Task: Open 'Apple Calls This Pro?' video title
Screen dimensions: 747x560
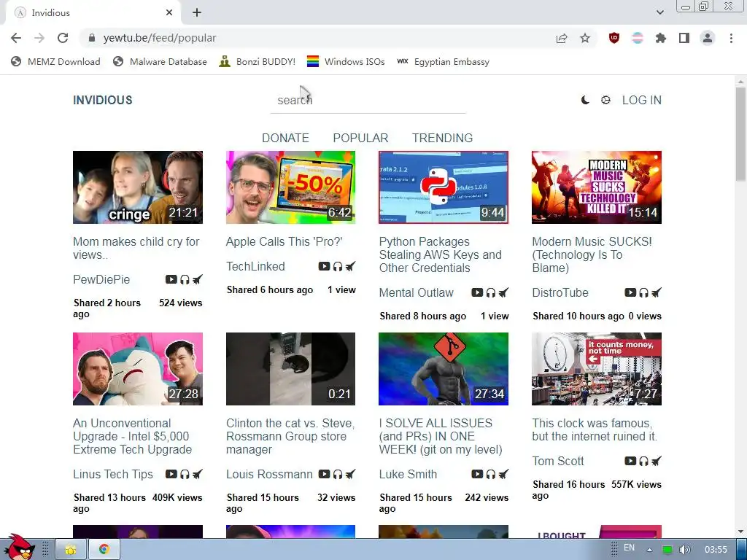Action: tap(285, 241)
